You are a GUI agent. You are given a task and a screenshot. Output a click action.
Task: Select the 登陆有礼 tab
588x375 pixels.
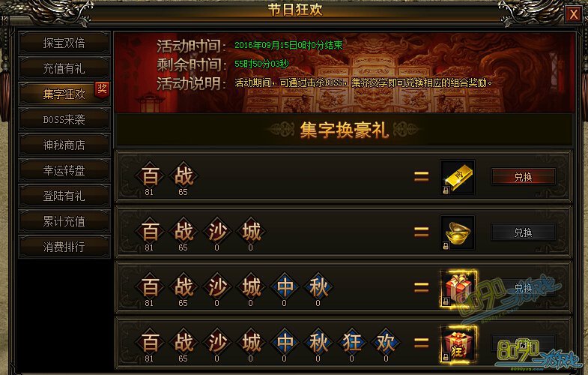(x=64, y=196)
